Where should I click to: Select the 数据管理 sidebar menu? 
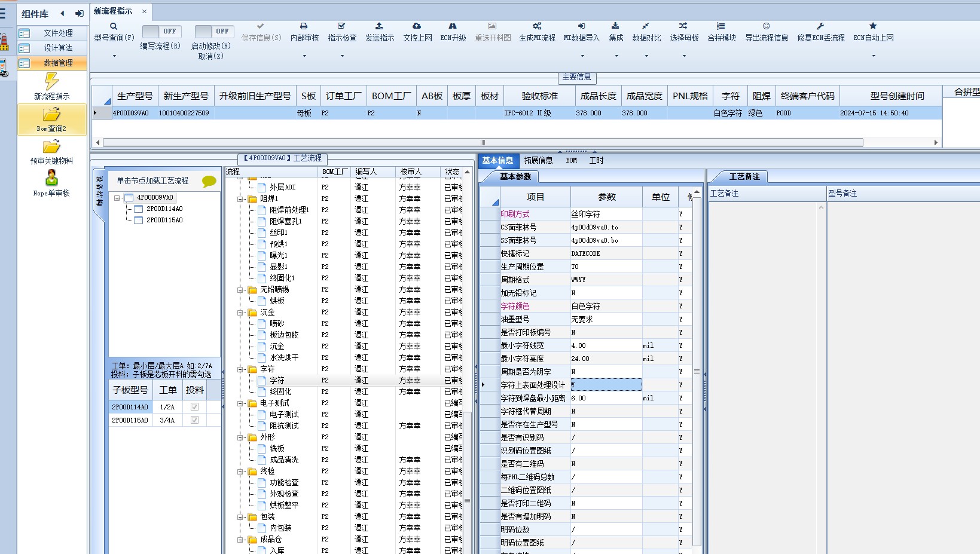pos(52,63)
